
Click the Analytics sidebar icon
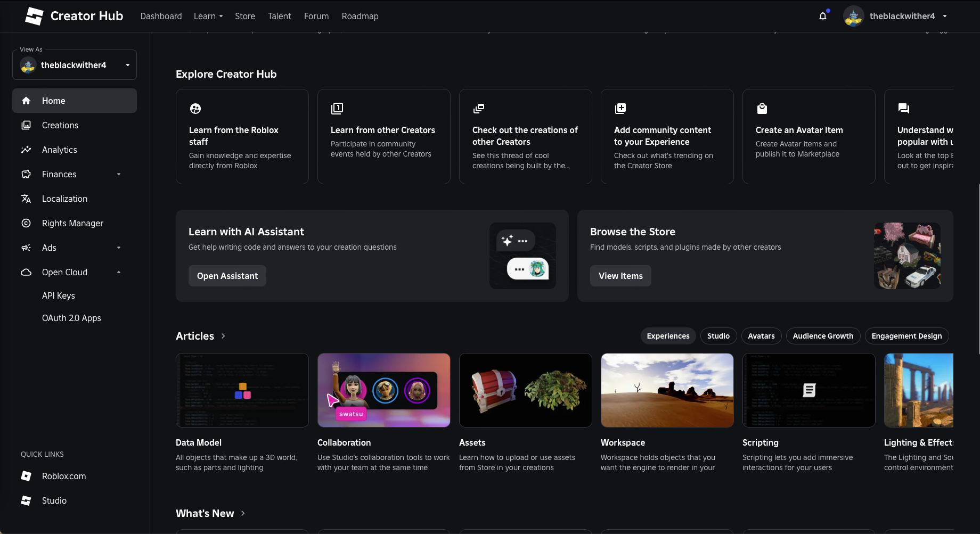pyautogui.click(x=26, y=150)
